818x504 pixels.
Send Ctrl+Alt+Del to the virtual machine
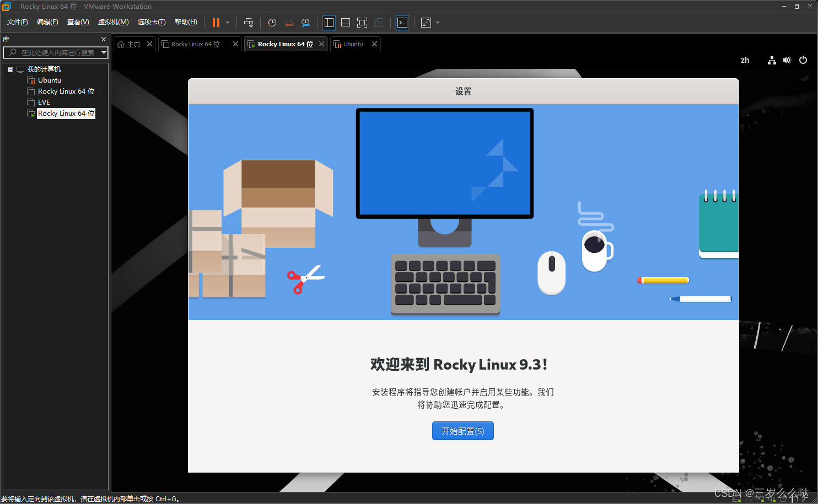tap(249, 23)
